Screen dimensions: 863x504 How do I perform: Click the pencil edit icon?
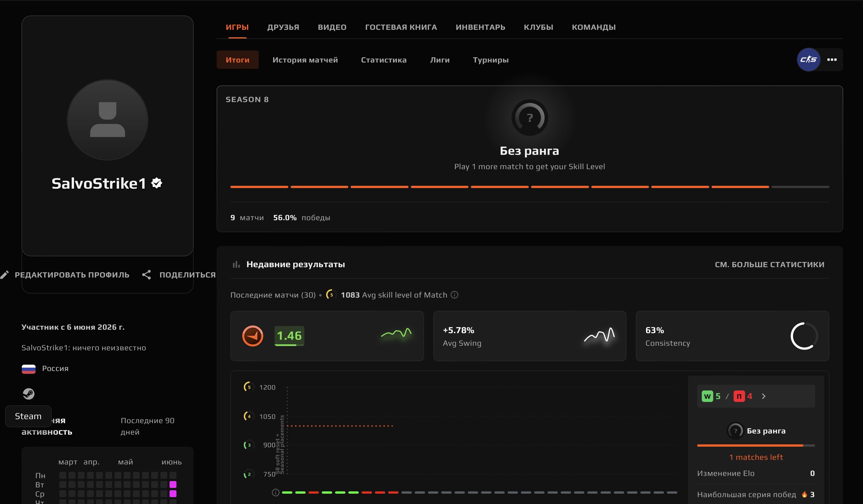[5, 275]
